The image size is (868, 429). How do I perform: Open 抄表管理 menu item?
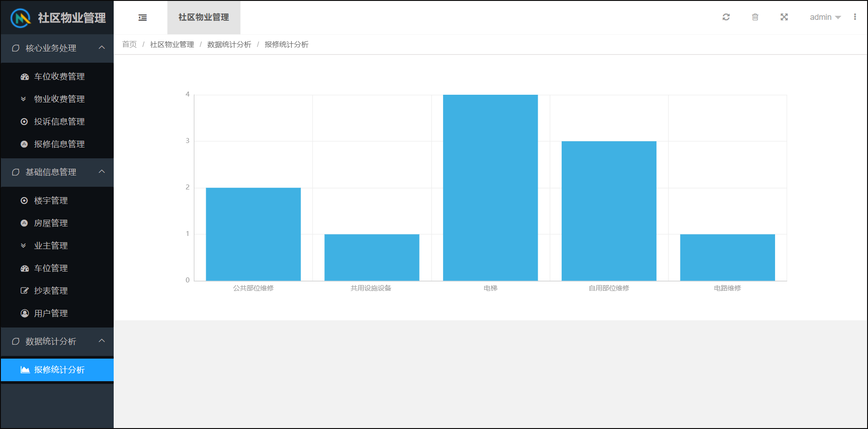coord(57,291)
